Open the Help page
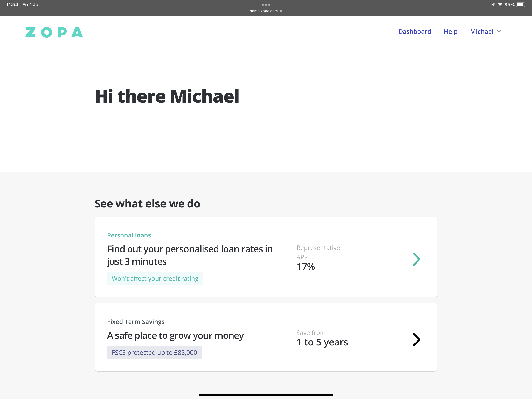The width and height of the screenshot is (532, 399). [450, 32]
